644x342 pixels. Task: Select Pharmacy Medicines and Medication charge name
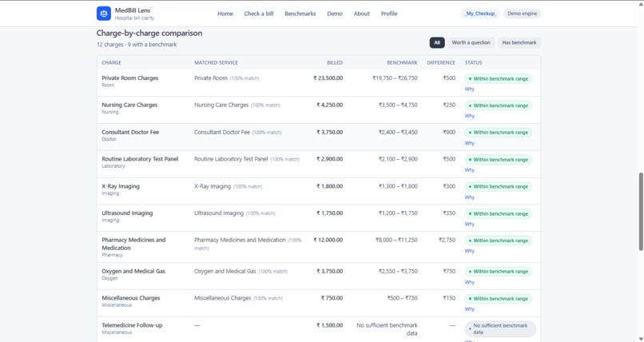coord(133,244)
